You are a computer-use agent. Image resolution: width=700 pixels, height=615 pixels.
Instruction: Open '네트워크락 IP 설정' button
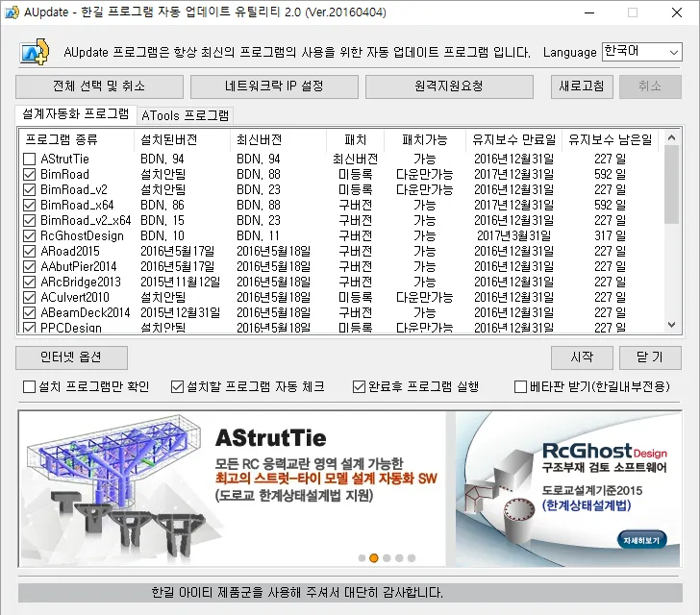[x=274, y=86]
